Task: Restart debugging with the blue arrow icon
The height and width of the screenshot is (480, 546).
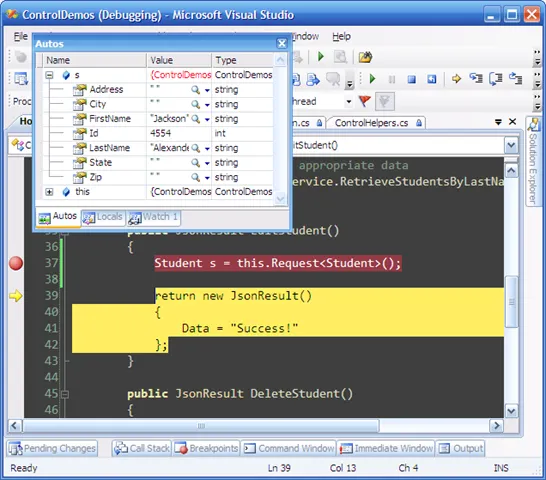Action: coord(432,79)
